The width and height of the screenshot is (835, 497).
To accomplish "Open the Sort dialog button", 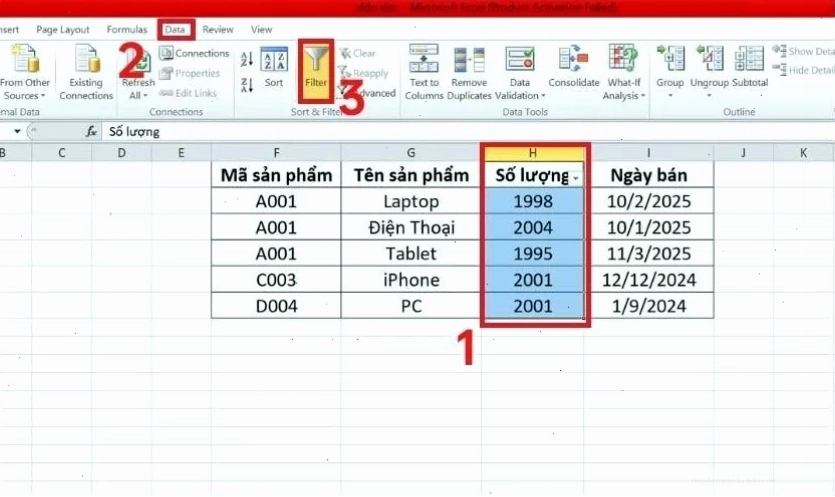I will point(274,67).
